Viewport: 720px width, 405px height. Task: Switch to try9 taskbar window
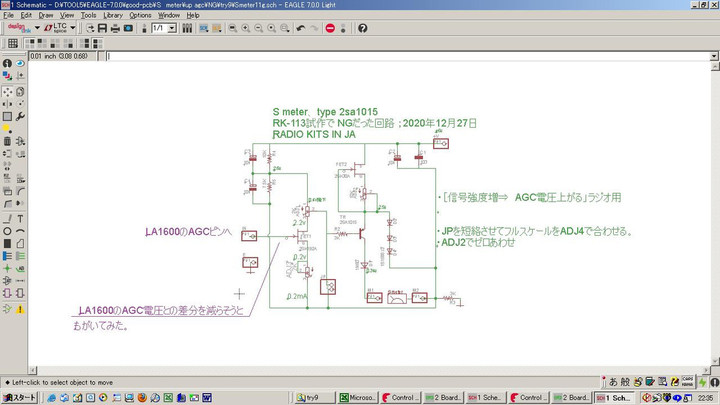pos(317,398)
